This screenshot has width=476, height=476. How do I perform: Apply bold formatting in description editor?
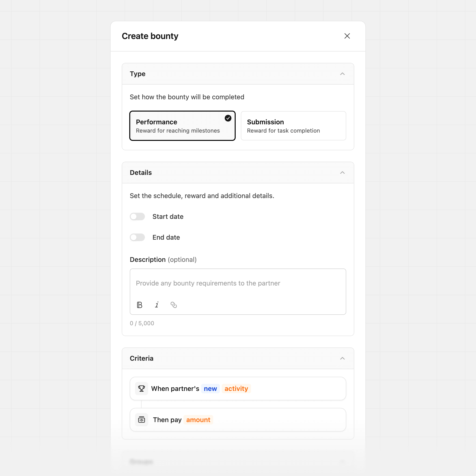140,305
